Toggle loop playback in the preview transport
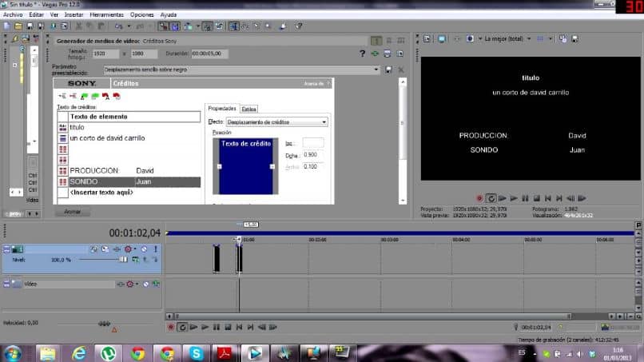Viewport: 644px width, 362px height. pyautogui.click(x=491, y=197)
